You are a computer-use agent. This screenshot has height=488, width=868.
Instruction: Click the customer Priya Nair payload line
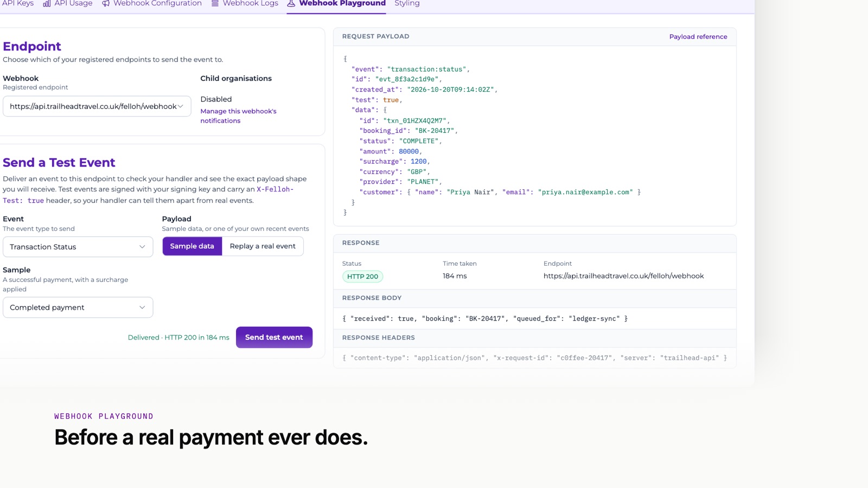pos(500,192)
